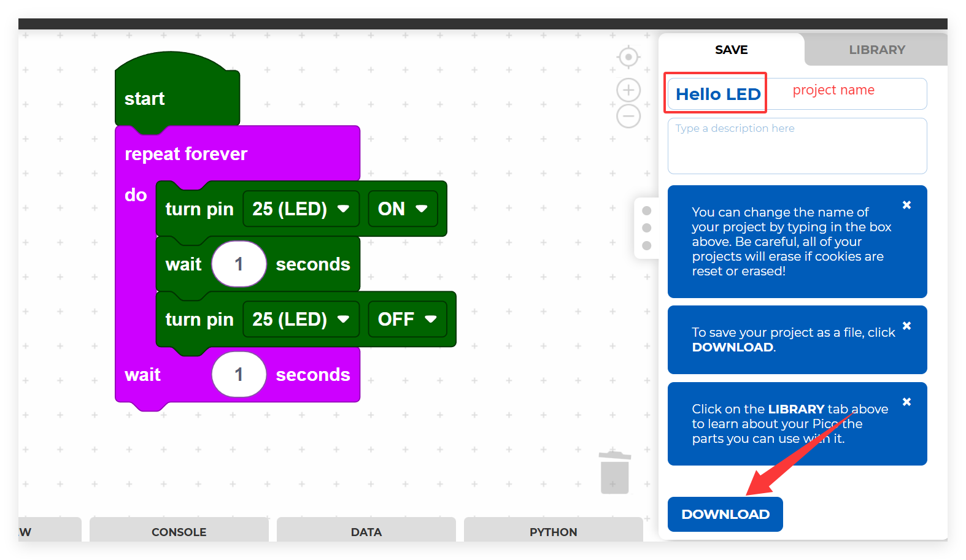
Task: Edit the first wait seconds value
Action: pos(239,264)
